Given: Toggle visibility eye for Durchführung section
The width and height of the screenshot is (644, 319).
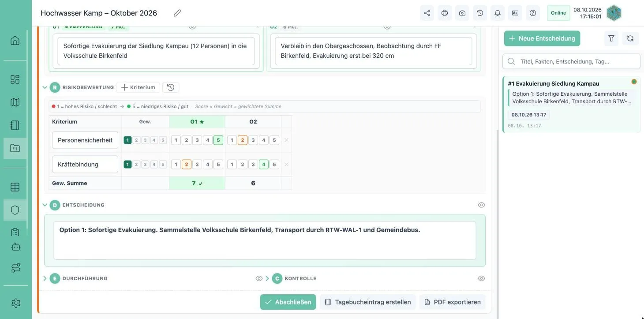Looking at the screenshot, I should (259, 278).
